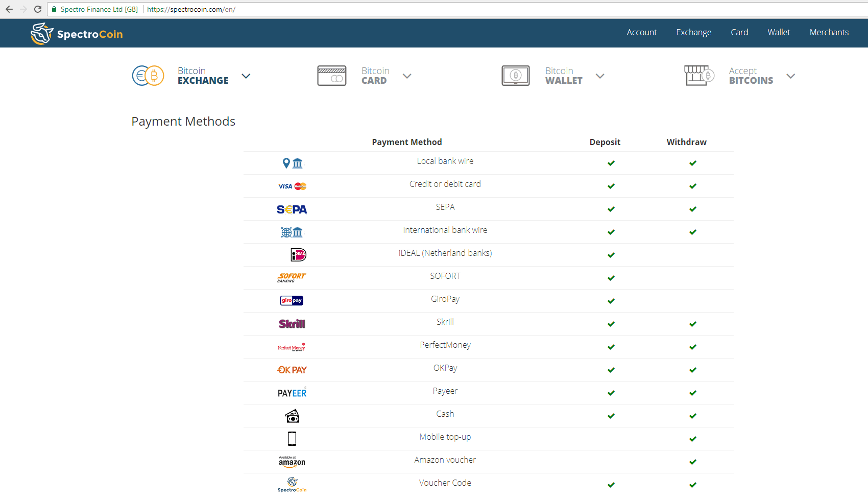This screenshot has height=500, width=868.
Task: Open the Exchange menu item
Action: point(694,32)
